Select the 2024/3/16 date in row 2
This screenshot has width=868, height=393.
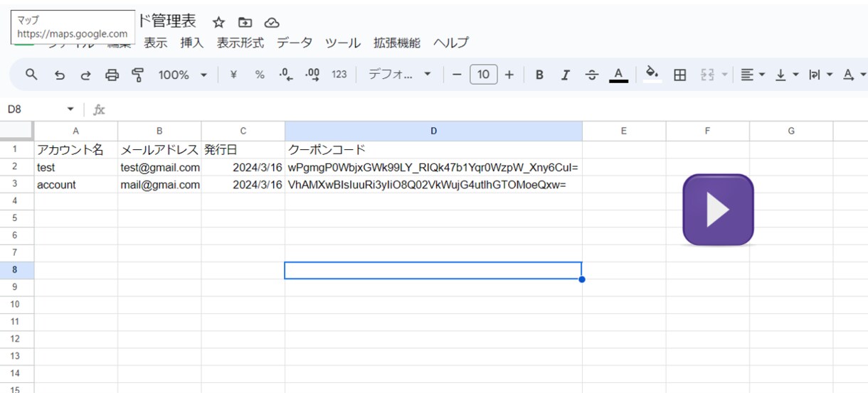click(x=243, y=168)
